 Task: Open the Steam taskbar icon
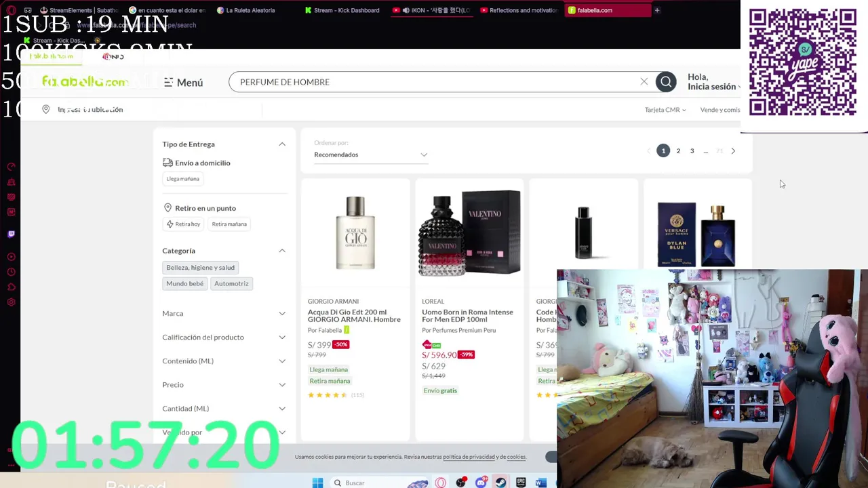(x=500, y=483)
